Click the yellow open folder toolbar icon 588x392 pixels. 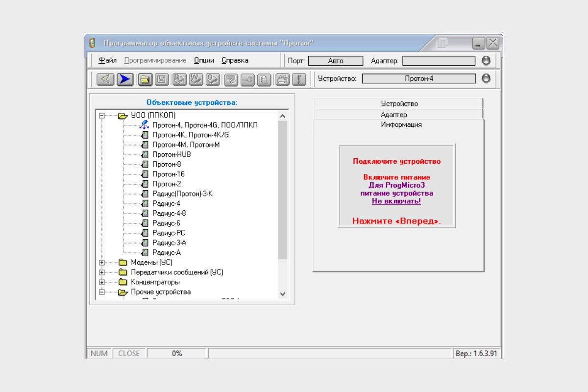[145, 79]
